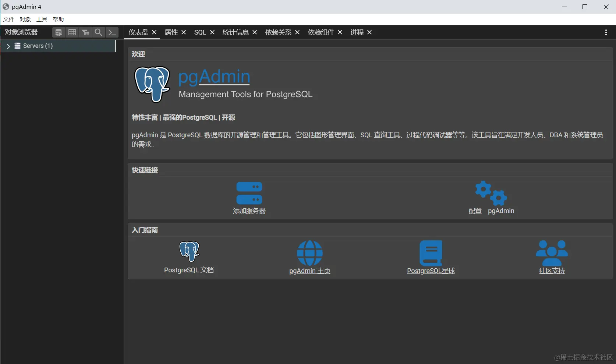
Task: Open the 工具 menu
Action: tap(41, 19)
